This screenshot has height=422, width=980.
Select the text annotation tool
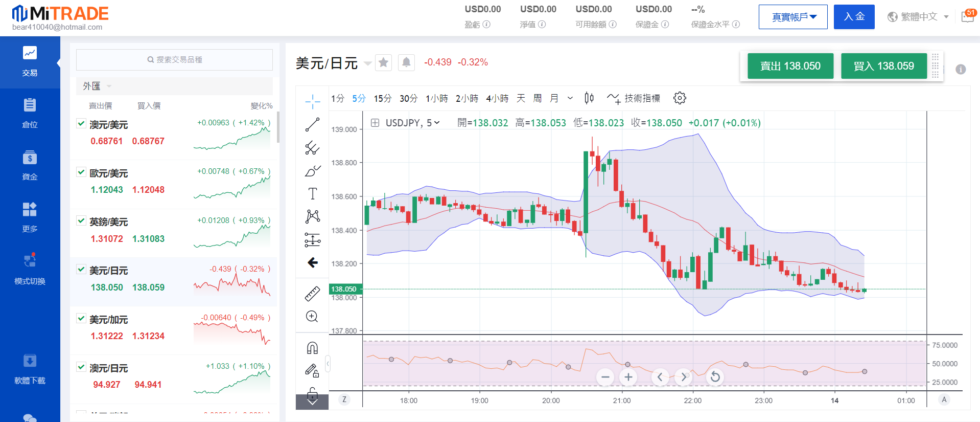(312, 193)
